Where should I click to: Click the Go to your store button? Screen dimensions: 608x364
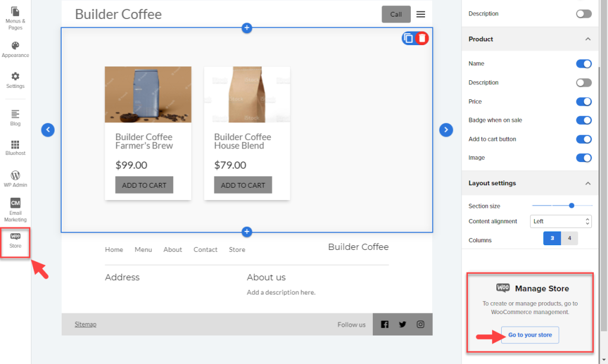point(530,335)
